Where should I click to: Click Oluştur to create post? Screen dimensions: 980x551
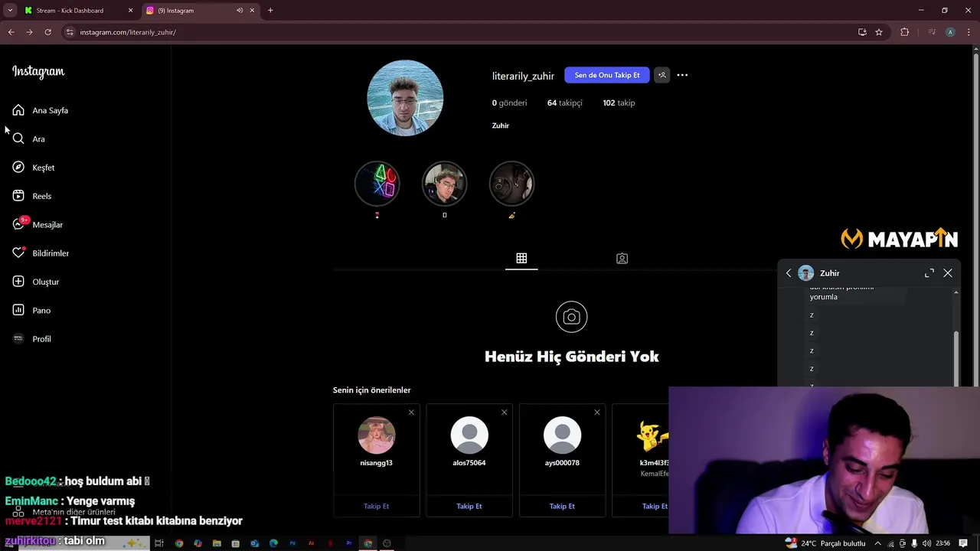(x=36, y=282)
